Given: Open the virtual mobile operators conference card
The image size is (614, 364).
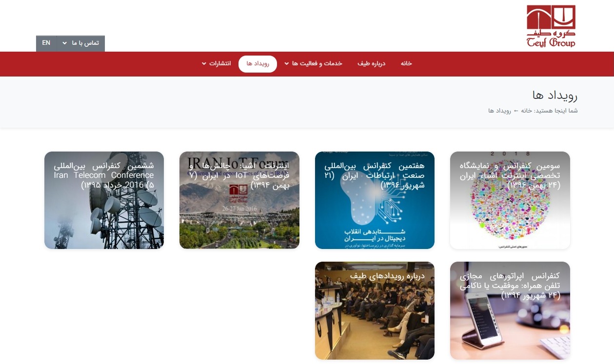Looking at the screenshot, I should tap(510, 310).
